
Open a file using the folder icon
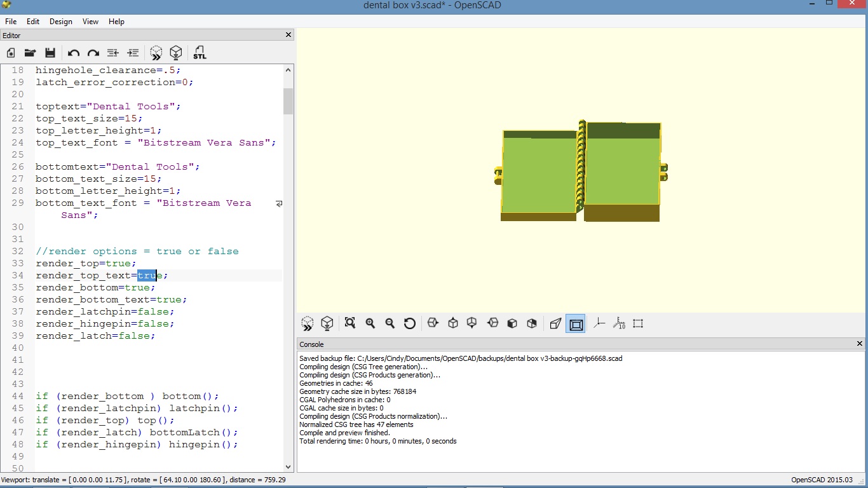click(x=30, y=53)
